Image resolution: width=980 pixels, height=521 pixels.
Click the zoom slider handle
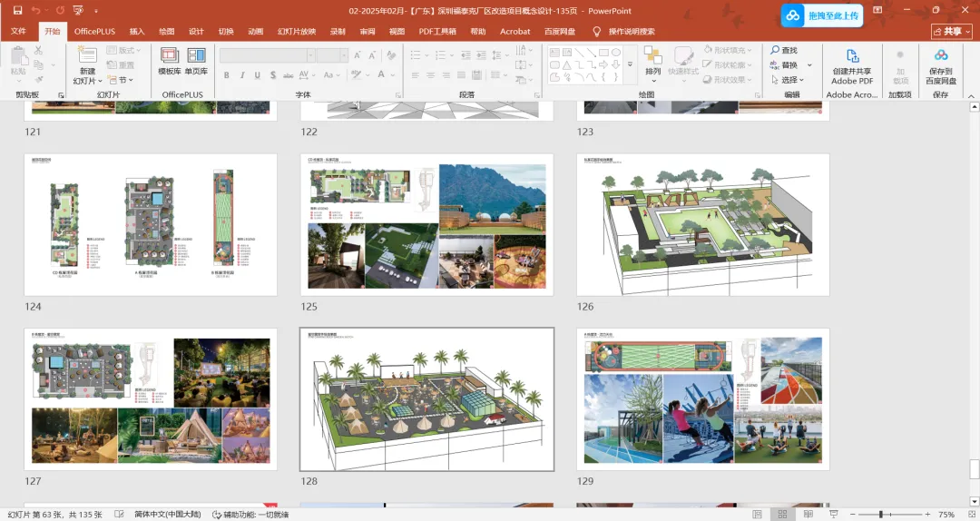[880, 514]
